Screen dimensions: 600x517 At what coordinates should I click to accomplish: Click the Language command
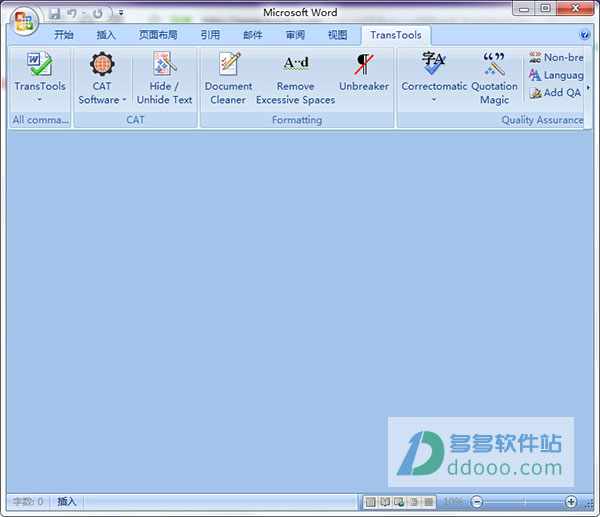tap(556, 75)
